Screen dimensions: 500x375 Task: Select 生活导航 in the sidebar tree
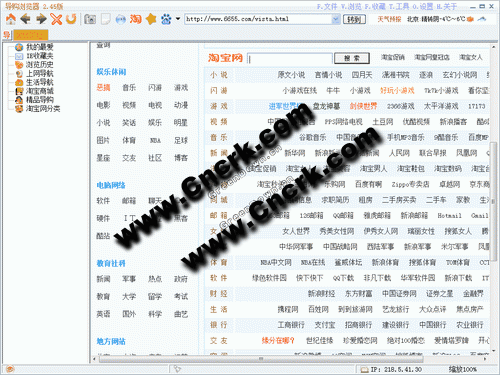coord(40,82)
